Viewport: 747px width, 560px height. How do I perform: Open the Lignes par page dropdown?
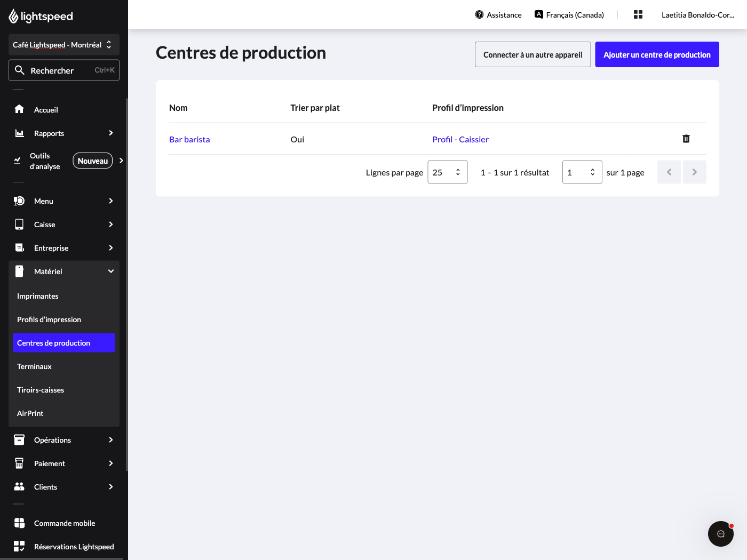[x=448, y=172]
